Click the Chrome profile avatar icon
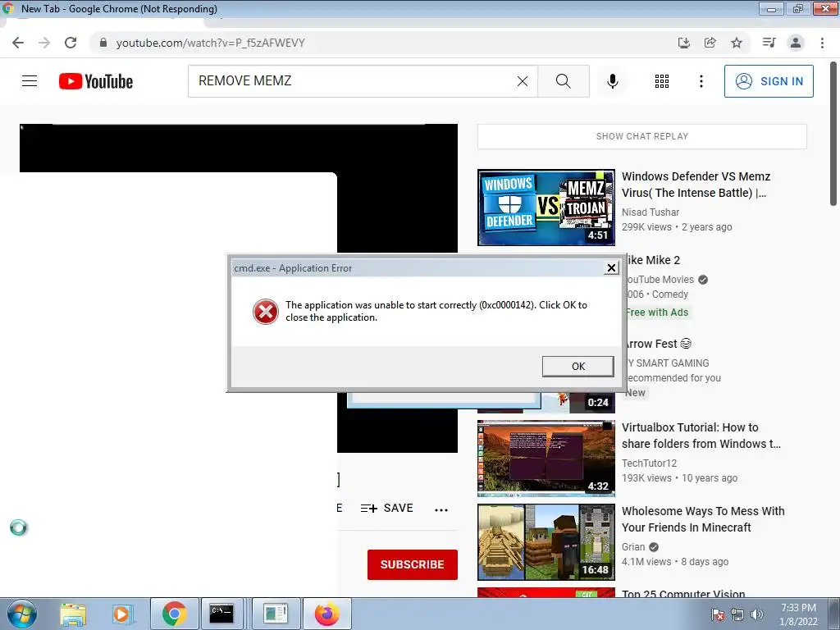This screenshot has width=840, height=630. pyautogui.click(x=796, y=43)
